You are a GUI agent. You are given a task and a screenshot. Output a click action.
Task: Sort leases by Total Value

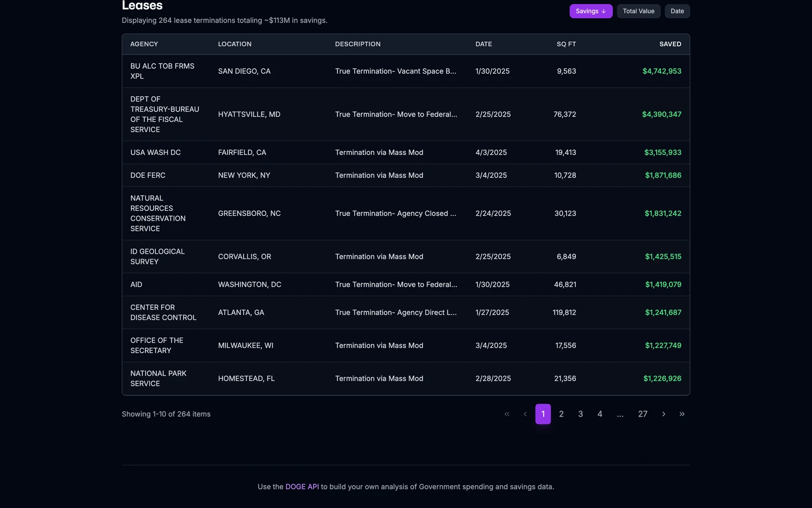(x=638, y=11)
